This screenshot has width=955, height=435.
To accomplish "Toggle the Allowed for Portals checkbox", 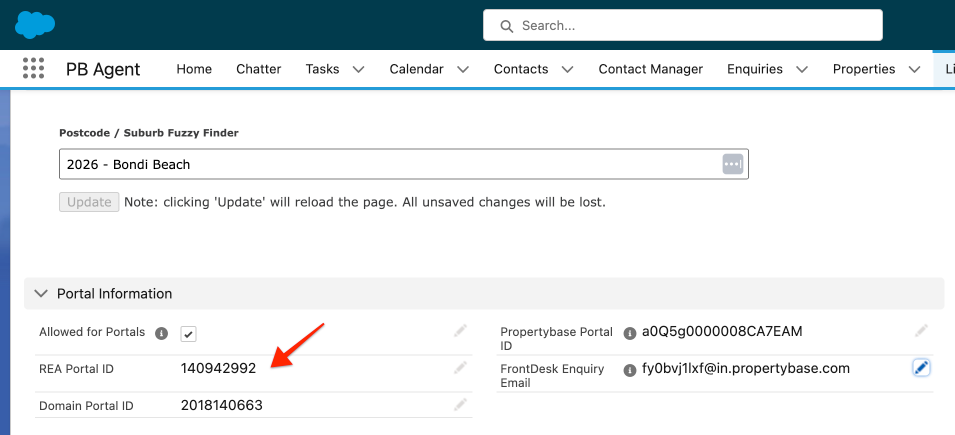I will (188, 332).
